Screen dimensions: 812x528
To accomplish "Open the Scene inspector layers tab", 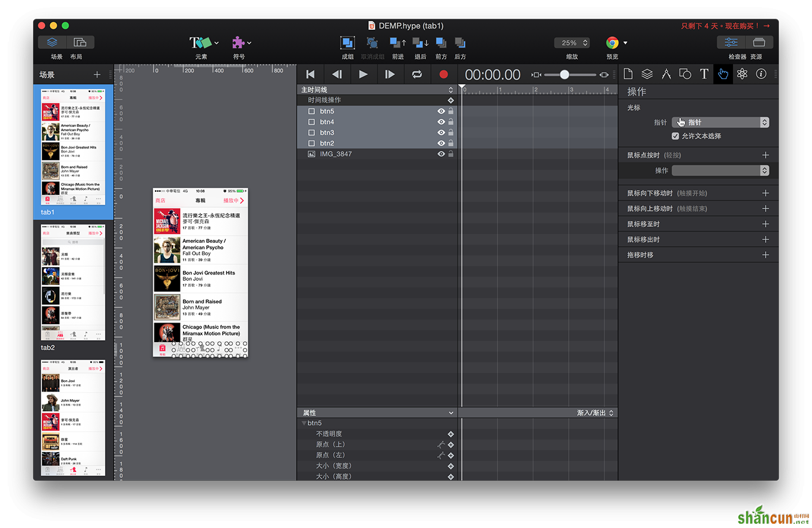I will pos(647,74).
